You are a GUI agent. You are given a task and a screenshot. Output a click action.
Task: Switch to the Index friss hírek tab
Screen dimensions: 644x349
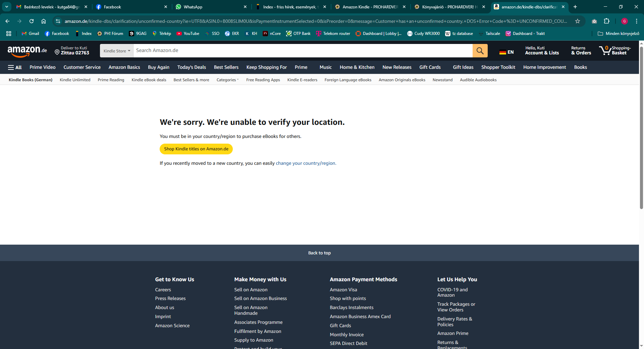tap(290, 7)
